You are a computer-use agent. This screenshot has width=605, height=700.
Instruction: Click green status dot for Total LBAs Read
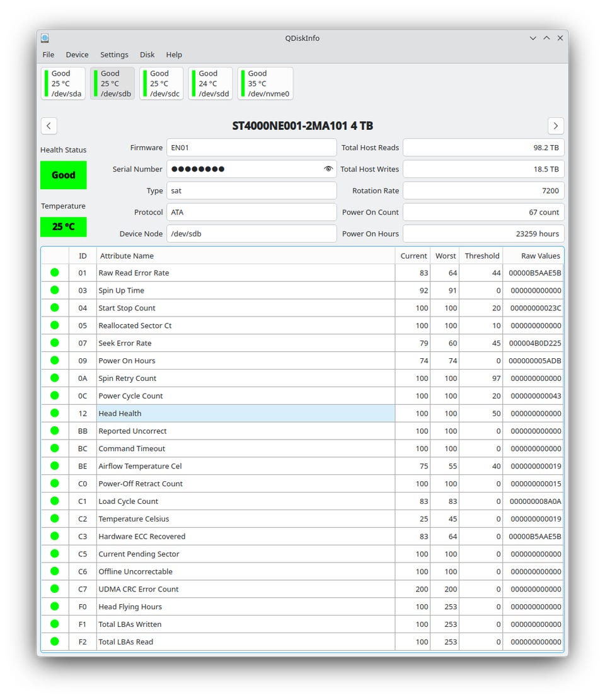(x=54, y=641)
